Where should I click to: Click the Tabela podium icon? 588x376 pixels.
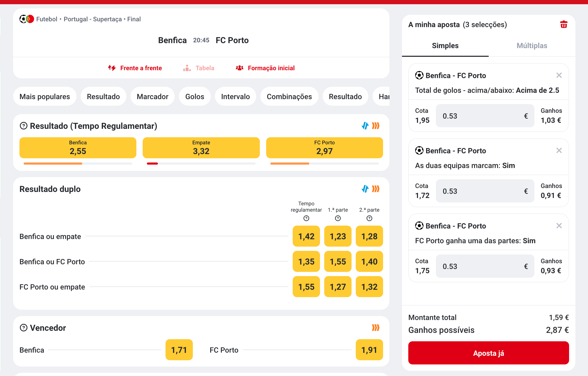187,68
